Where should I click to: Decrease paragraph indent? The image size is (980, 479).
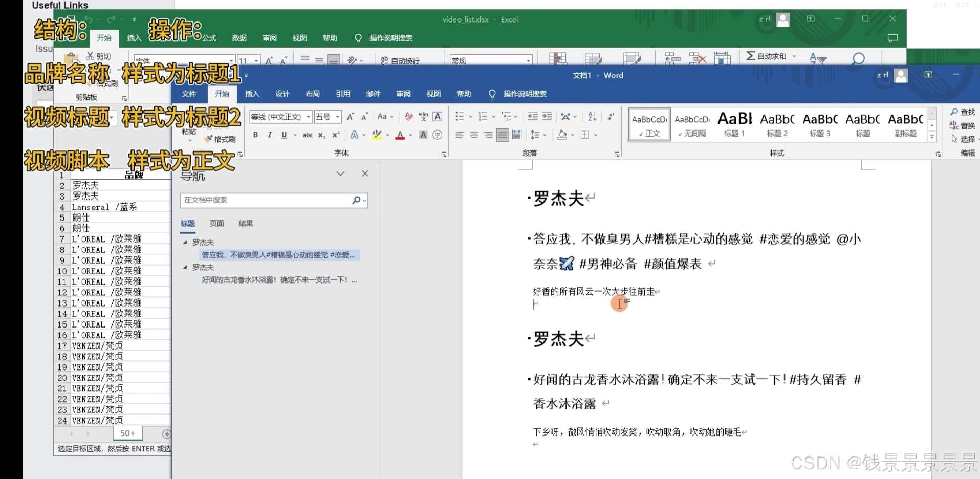533,117
